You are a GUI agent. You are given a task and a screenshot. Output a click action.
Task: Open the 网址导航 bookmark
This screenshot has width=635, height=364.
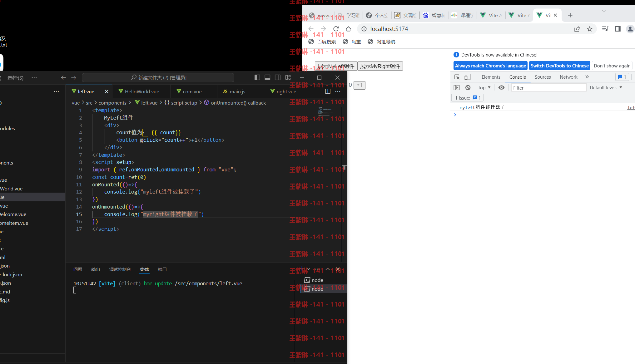click(381, 42)
